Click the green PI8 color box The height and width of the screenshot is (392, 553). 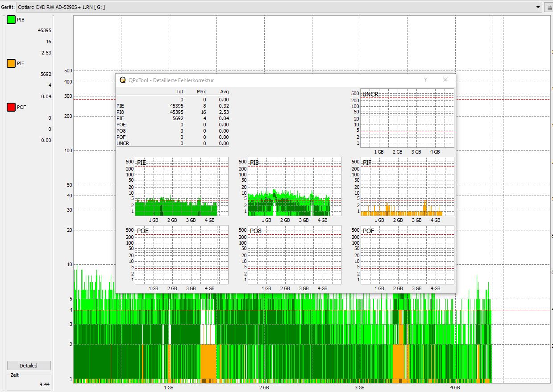pyautogui.click(x=11, y=20)
